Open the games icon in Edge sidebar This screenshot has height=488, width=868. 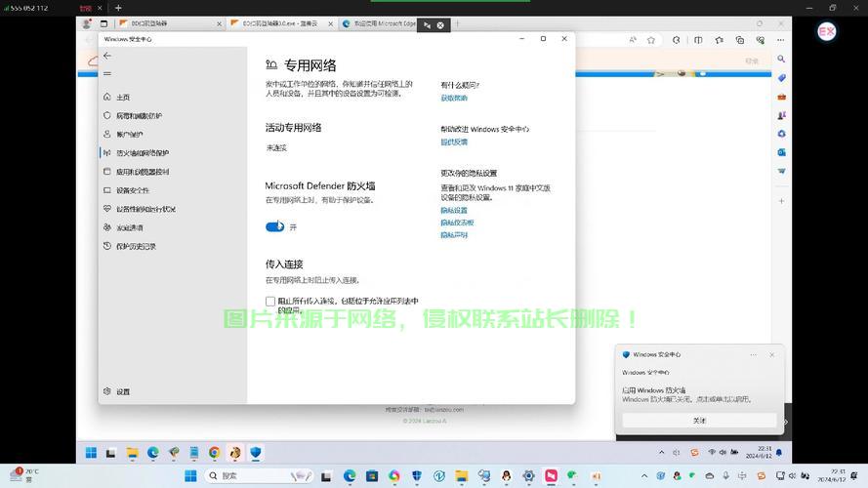coord(781,115)
